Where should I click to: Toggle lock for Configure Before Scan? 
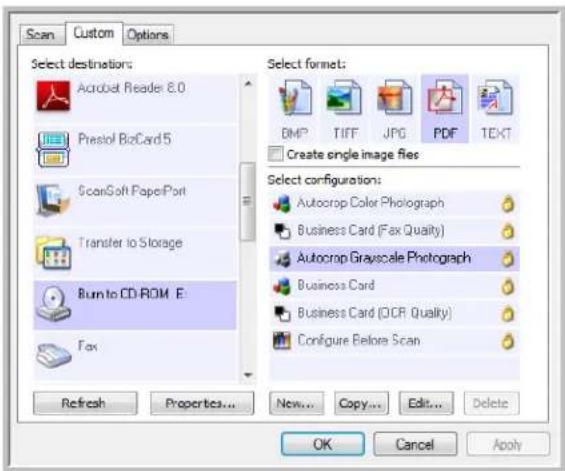click(x=508, y=341)
